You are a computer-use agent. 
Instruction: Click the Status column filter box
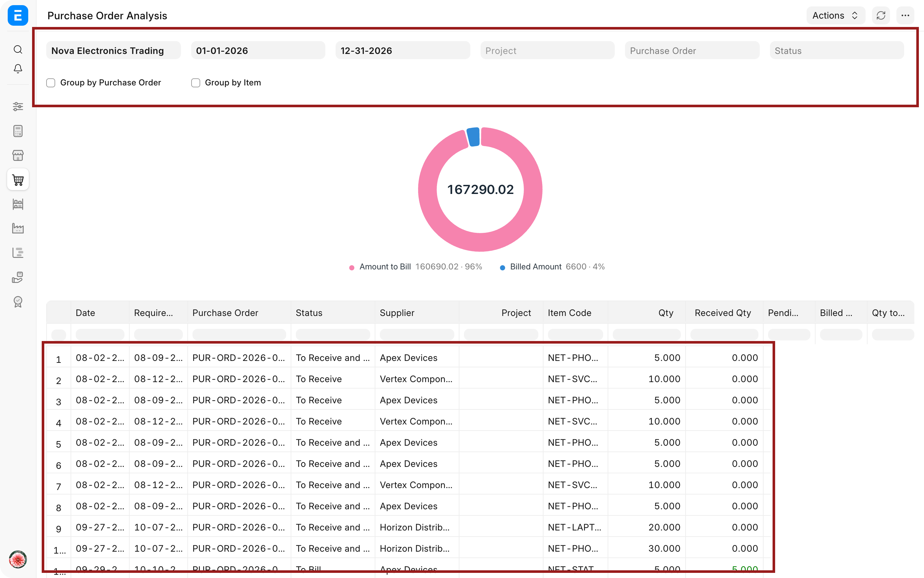(333, 335)
